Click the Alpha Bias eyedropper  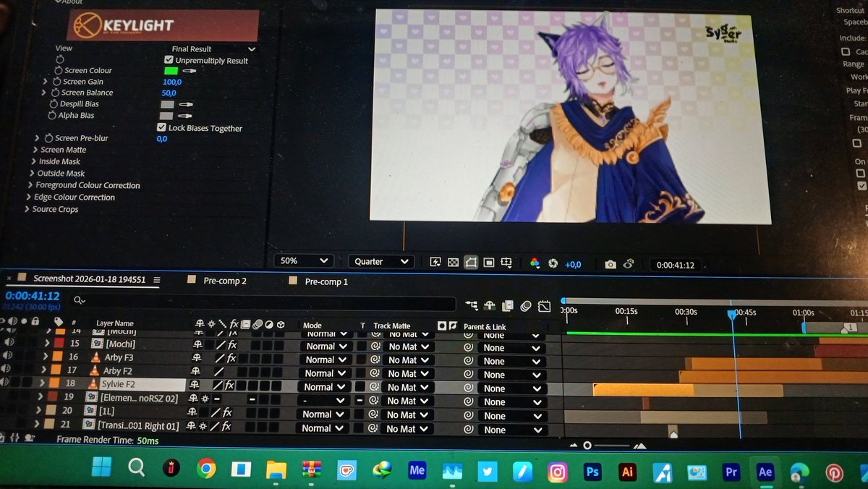(186, 116)
